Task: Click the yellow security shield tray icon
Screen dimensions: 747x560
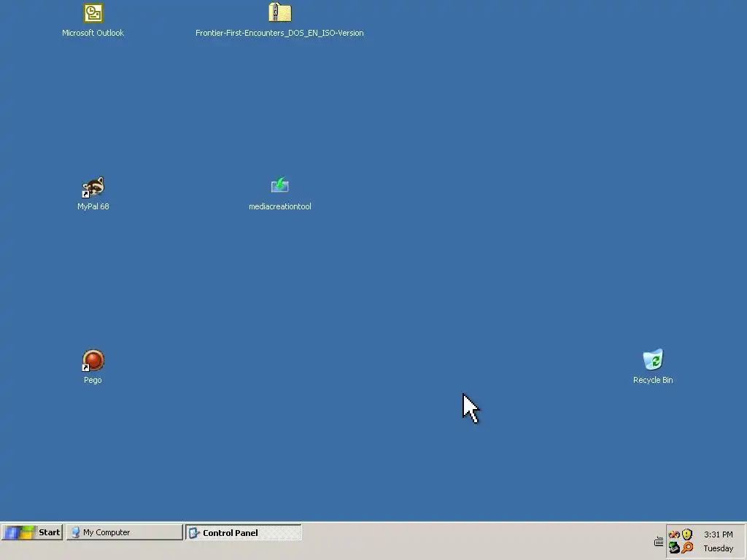Action: tap(687, 534)
